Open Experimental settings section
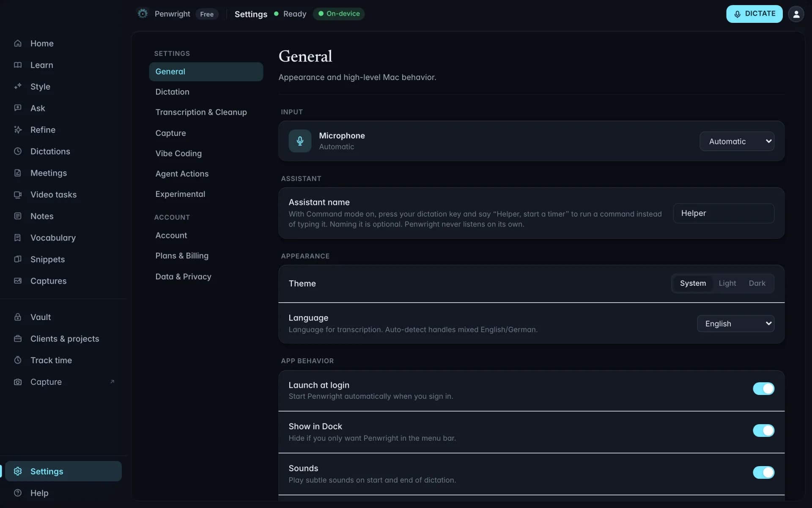Screen dimensions: 812x508 point(206,194)
